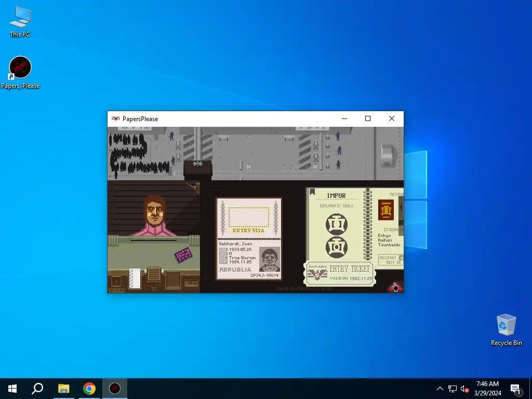Open the taskbar clock showing 7:46 AM
The height and width of the screenshot is (399, 532).
click(487, 389)
